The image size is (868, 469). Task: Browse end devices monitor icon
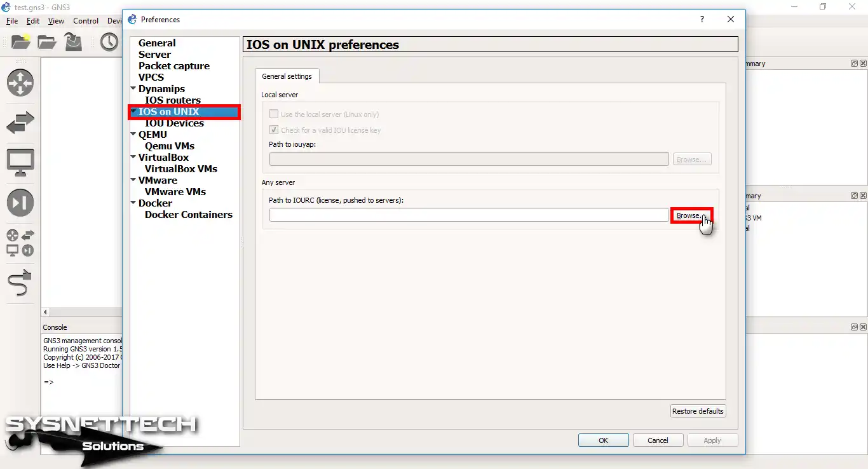[x=20, y=163]
